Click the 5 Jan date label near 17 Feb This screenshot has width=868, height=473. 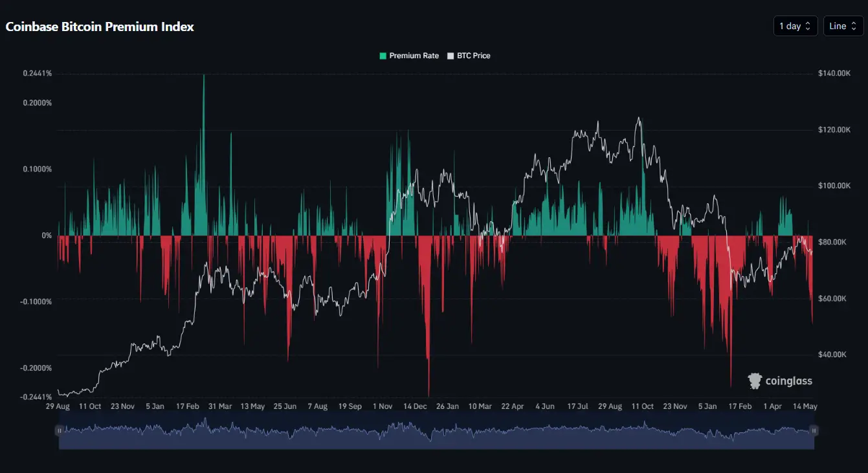[155, 407]
